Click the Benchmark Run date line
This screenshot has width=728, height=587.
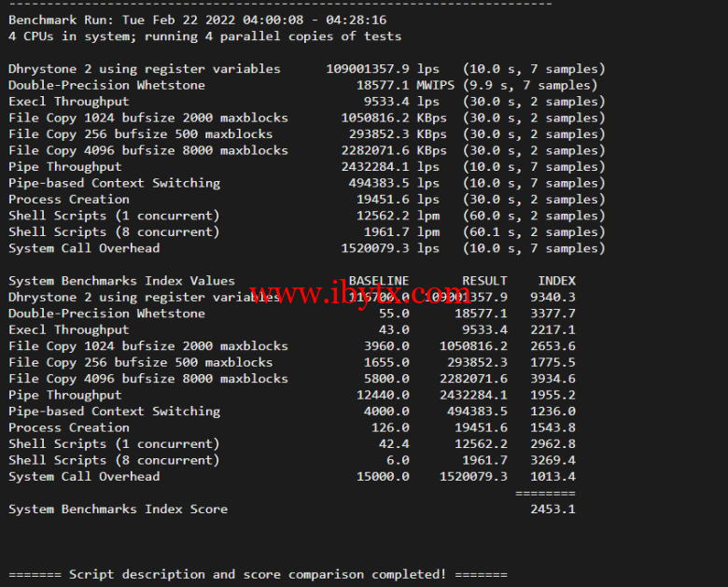coord(197,20)
